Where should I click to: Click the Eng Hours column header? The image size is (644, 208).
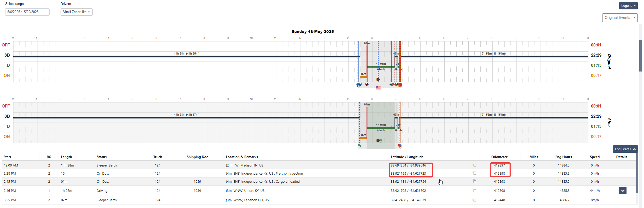564,157
